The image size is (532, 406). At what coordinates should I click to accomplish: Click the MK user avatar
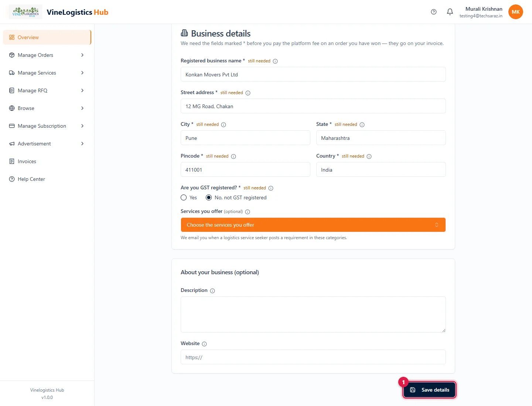click(x=516, y=12)
